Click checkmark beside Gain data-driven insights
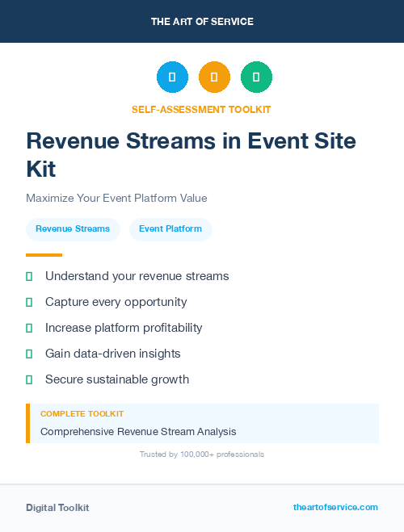The height and width of the screenshot is (532, 404). 29,354
